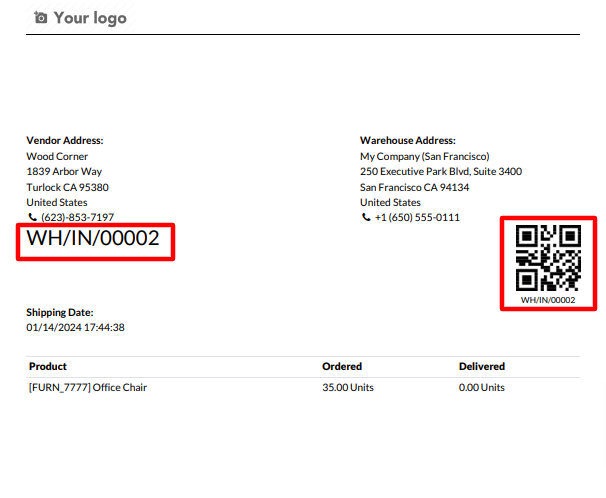Click 'United States' under vendor address

pyautogui.click(x=57, y=202)
